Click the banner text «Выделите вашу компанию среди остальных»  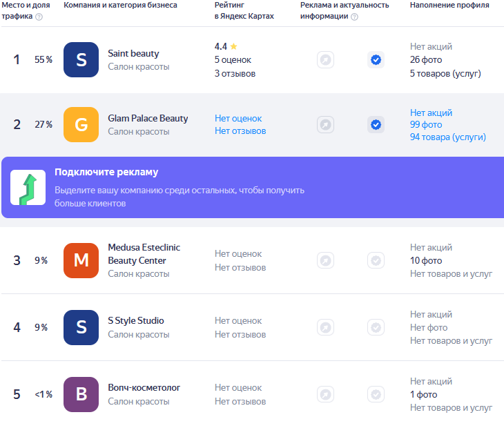pyautogui.click(x=145, y=191)
